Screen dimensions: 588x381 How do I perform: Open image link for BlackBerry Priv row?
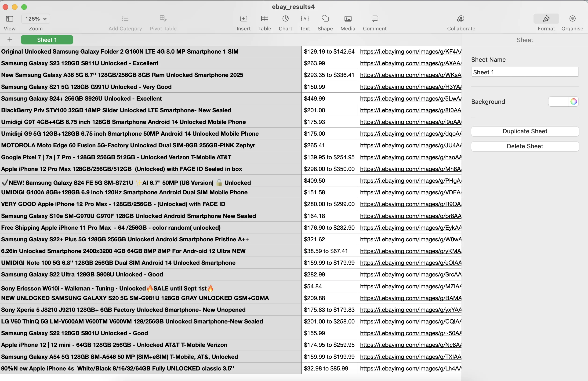410,110
